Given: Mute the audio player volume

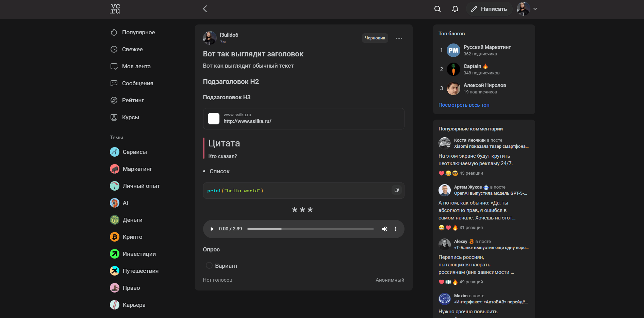Looking at the screenshot, I should (x=384, y=229).
